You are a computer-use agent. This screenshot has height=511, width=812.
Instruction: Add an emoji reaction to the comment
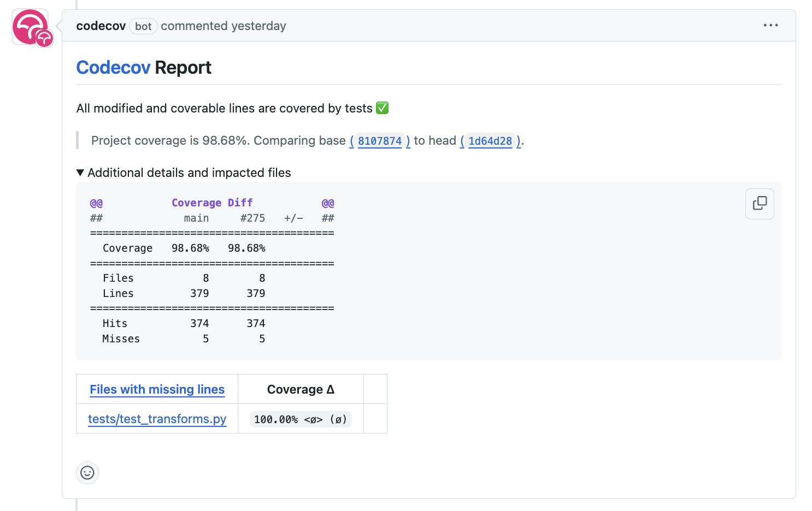point(87,473)
